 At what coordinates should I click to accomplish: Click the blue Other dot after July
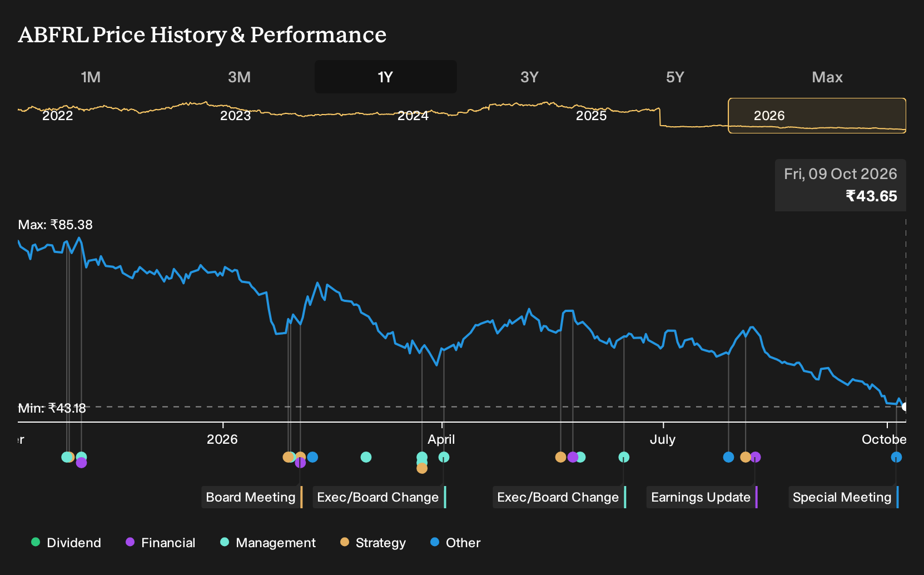coord(728,457)
